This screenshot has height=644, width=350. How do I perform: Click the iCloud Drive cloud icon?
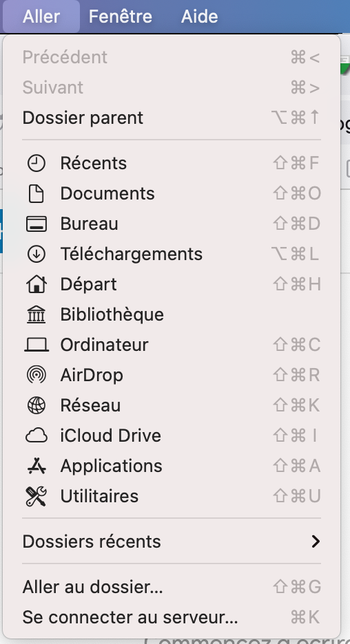pos(37,436)
